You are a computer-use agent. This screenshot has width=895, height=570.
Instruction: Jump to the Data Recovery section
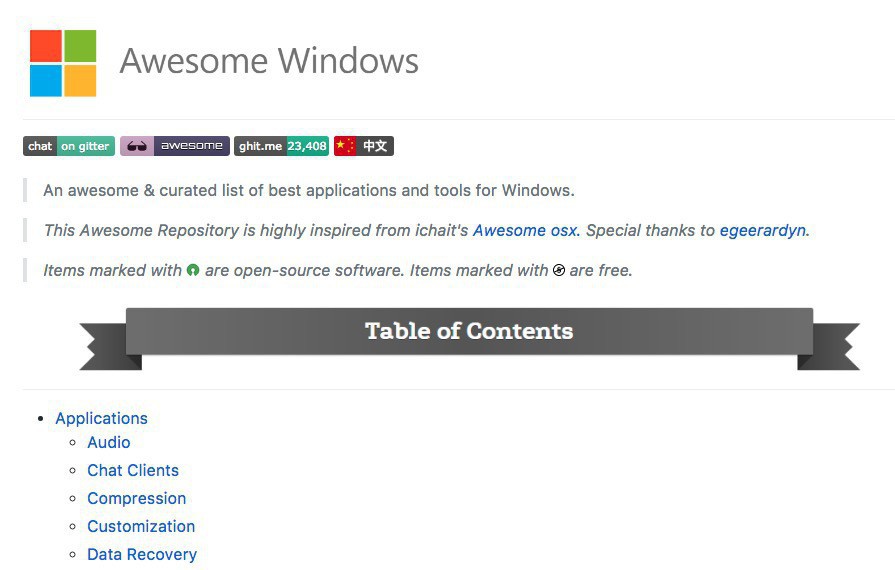(x=142, y=554)
